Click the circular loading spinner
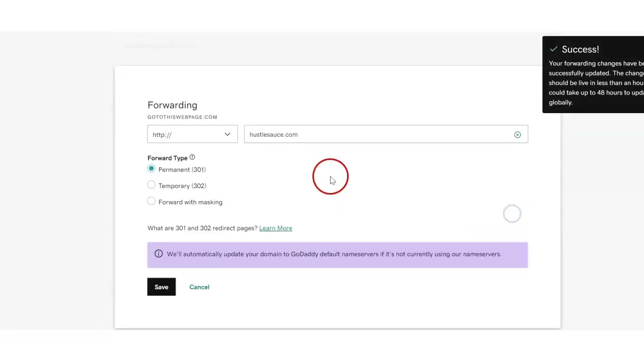 (512, 214)
